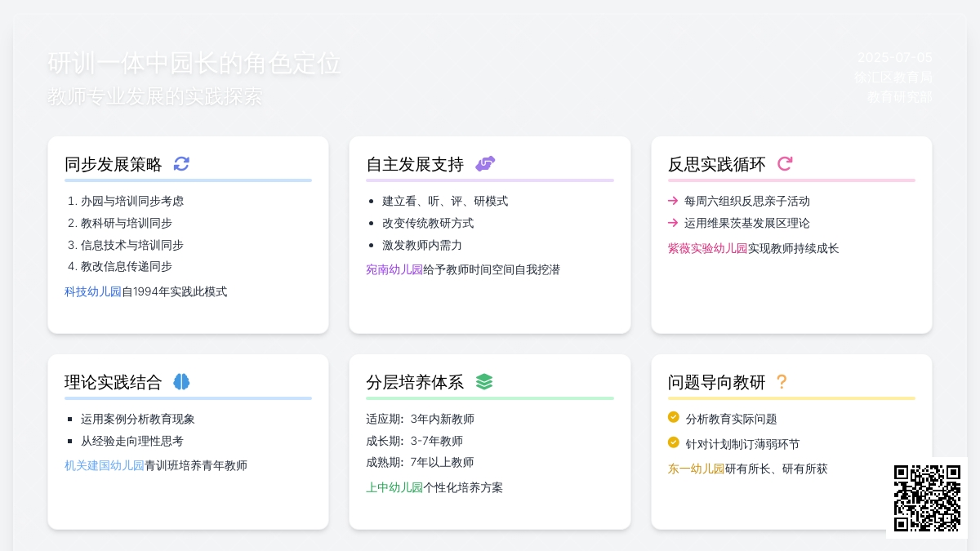The width and height of the screenshot is (980, 551).
Task: Click list item 办园与培训同步考虑
Action: click(x=132, y=201)
